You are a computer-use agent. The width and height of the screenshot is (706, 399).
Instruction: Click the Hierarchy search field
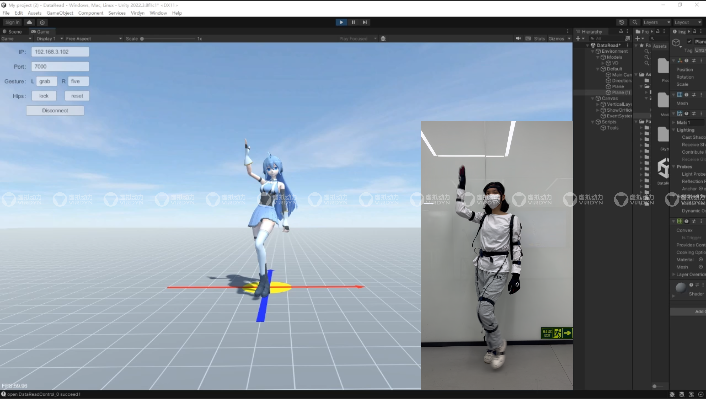tap(606, 39)
